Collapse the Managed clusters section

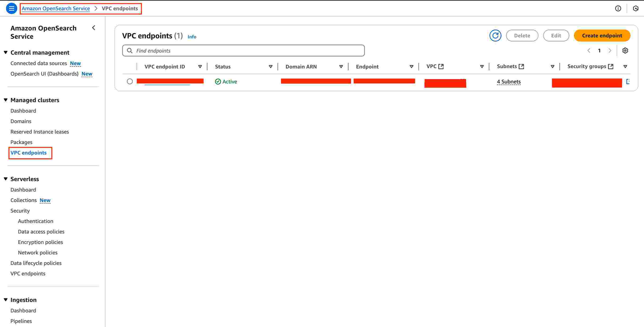pos(6,100)
